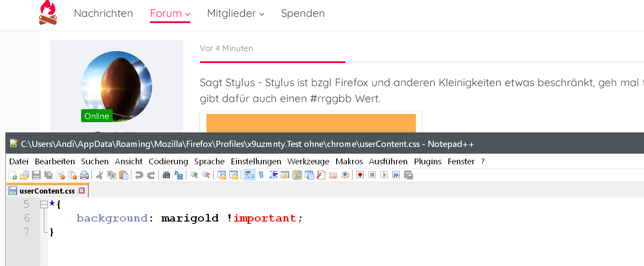Toggle show all characters pilcrow button
This screenshot has width=644, height=266.
pos(261,175)
